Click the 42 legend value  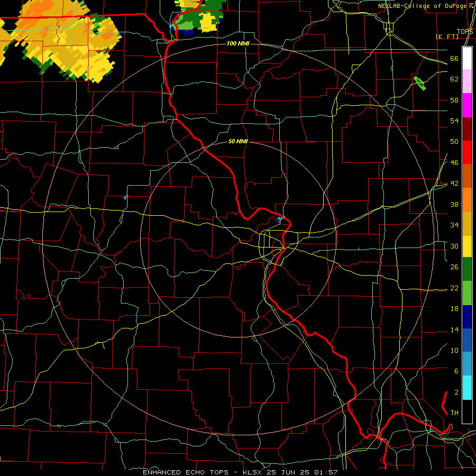(454, 184)
